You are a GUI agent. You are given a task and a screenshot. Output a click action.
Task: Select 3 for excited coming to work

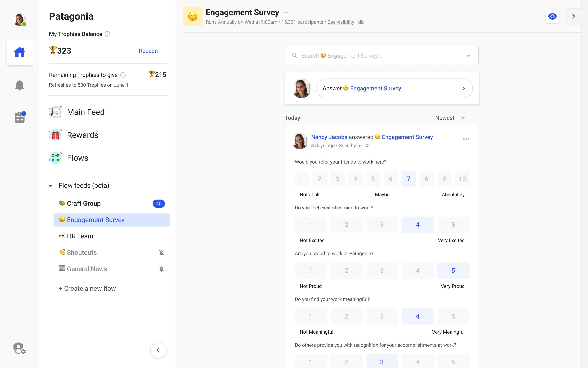pos(382,225)
